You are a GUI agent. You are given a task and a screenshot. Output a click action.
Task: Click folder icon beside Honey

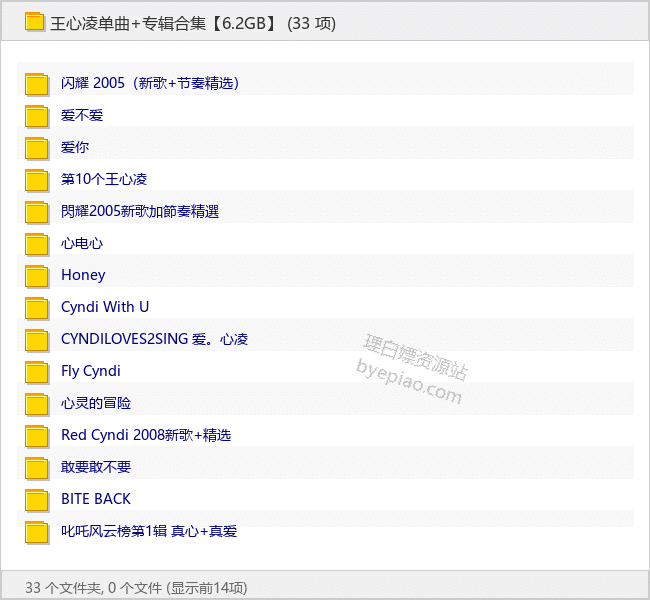coord(36,276)
